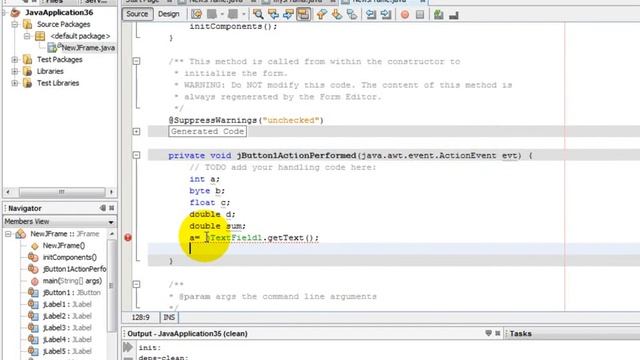Place cursor on 'double sum;' line

218,226
